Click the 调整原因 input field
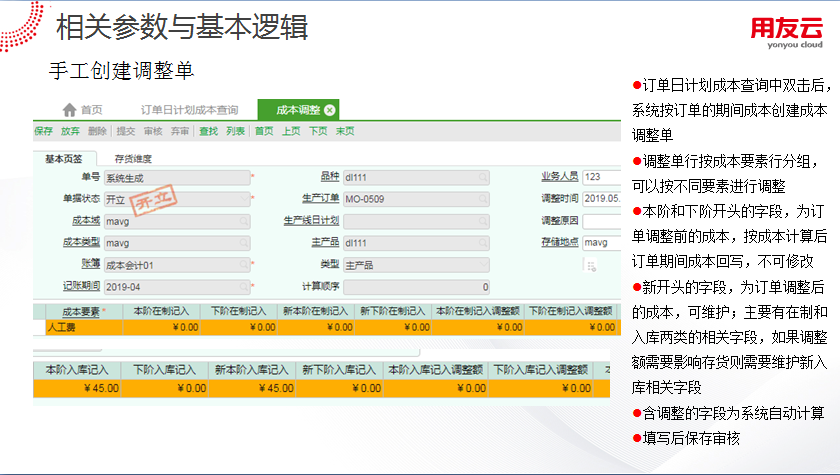The width and height of the screenshot is (840, 475). (603, 221)
